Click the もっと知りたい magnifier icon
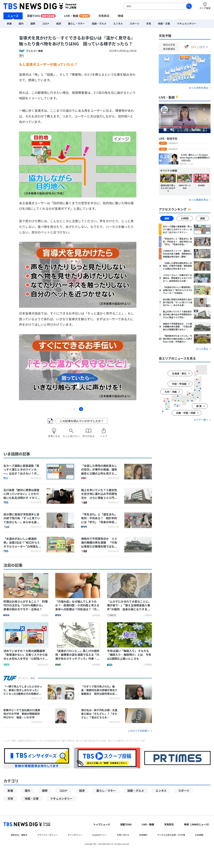The width and height of the screenshot is (214, 868). click(71, 431)
